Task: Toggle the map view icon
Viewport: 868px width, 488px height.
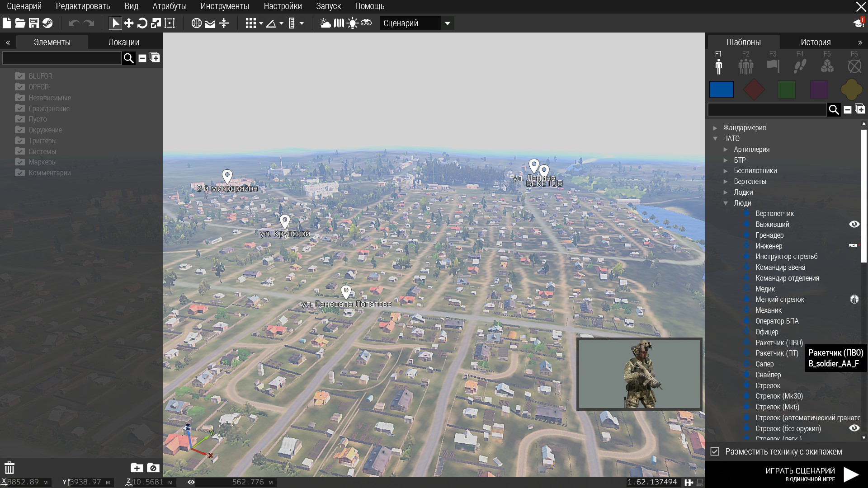Action: (339, 23)
